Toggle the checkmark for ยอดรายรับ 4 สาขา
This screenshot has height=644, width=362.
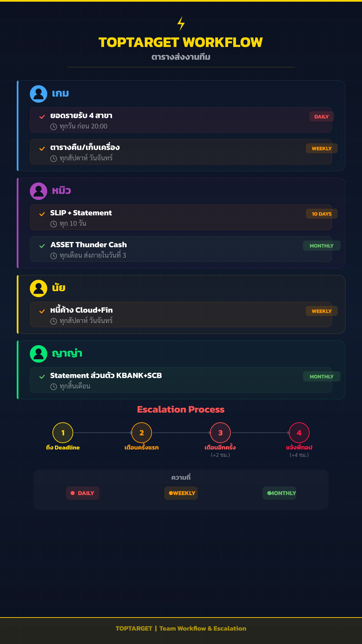click(42, 117)
